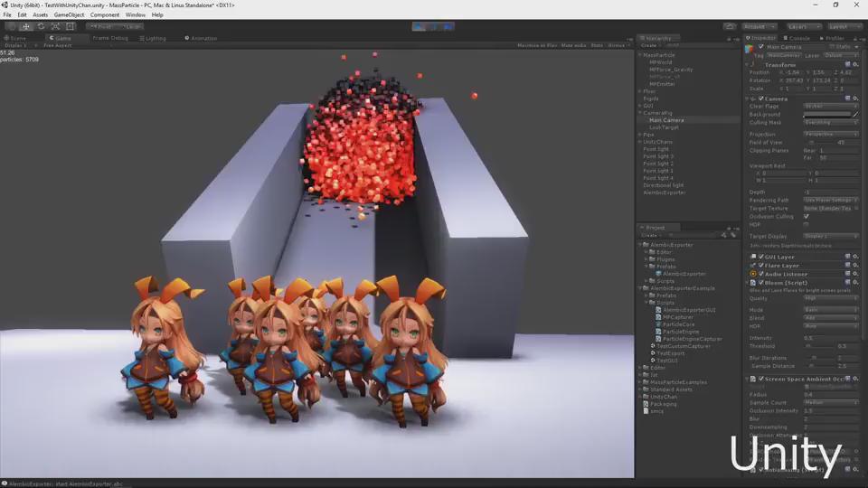This screenshot has height=488, width=868.
Task: Switch to the Console tab
Action: pos(796,38)
